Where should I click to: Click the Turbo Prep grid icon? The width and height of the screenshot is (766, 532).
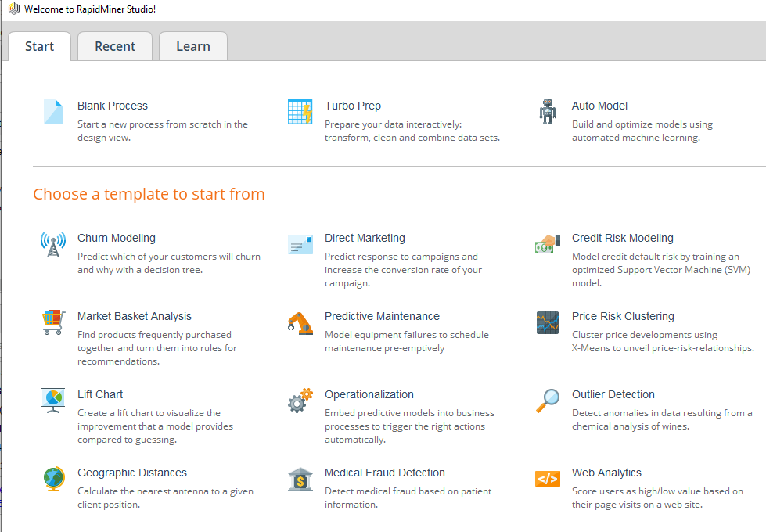pos(300,112)
